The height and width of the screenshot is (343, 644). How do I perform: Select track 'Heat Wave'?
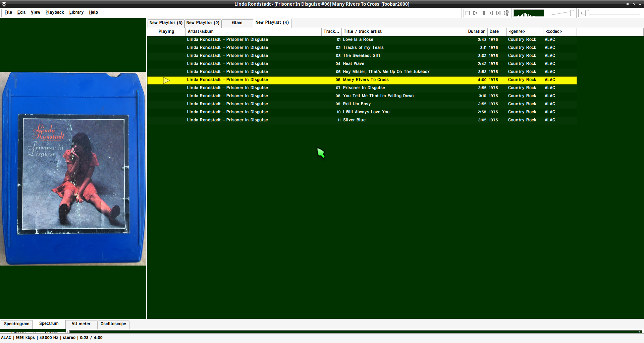click(362, 64)
